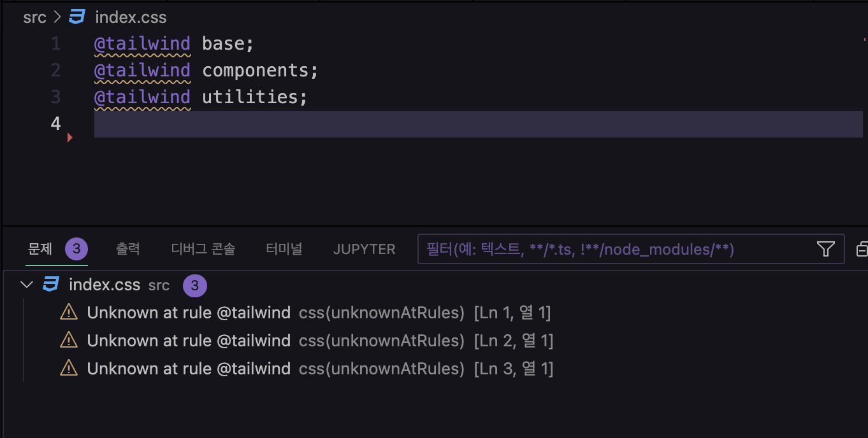Screen dimensions: 868x438
Task: Switch to the 출력 tab
Action: [x=127, y=249]
